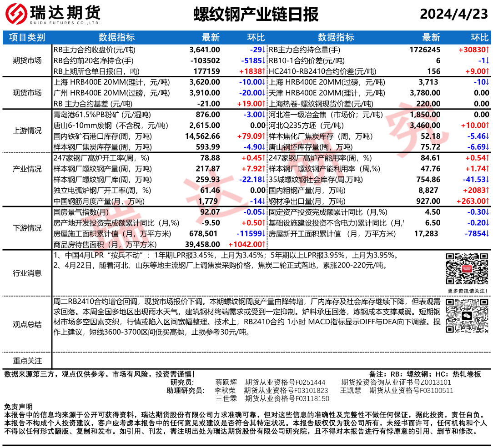Click the report date 2024/4/23
This screenshot has width=493, height=448.
(453, 14)
